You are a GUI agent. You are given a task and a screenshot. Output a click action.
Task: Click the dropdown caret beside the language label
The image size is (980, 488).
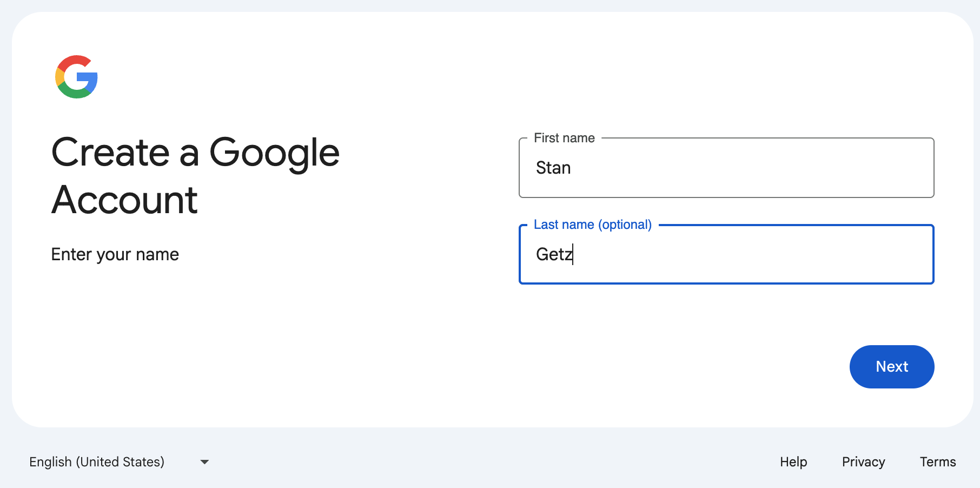pyautogui.click(x=204, y=462)
